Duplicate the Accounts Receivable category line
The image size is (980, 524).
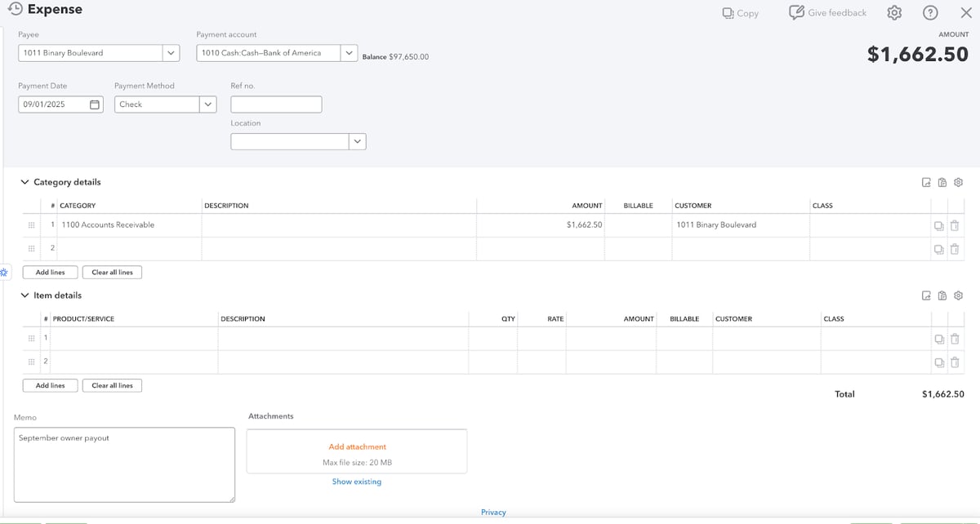point(938,225)
